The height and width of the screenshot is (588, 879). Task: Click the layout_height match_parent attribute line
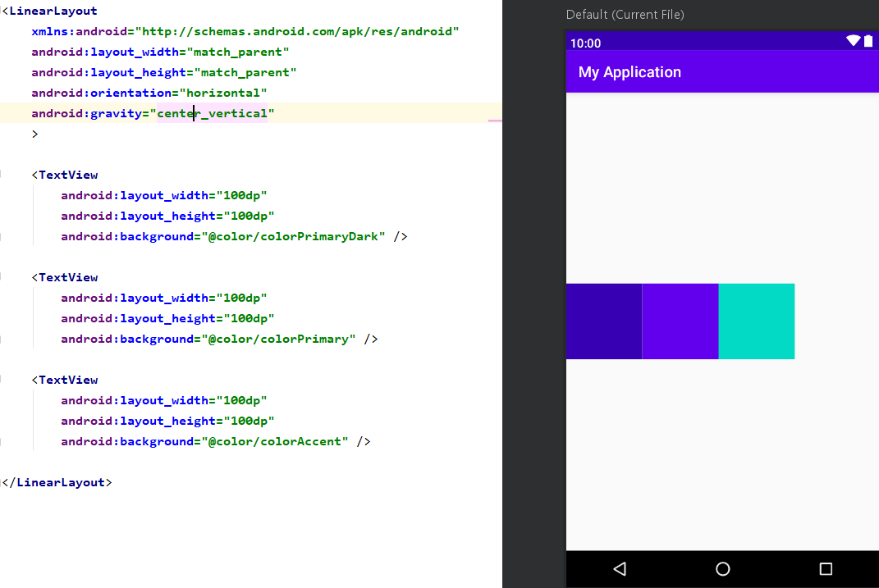[x=163, y=72]
